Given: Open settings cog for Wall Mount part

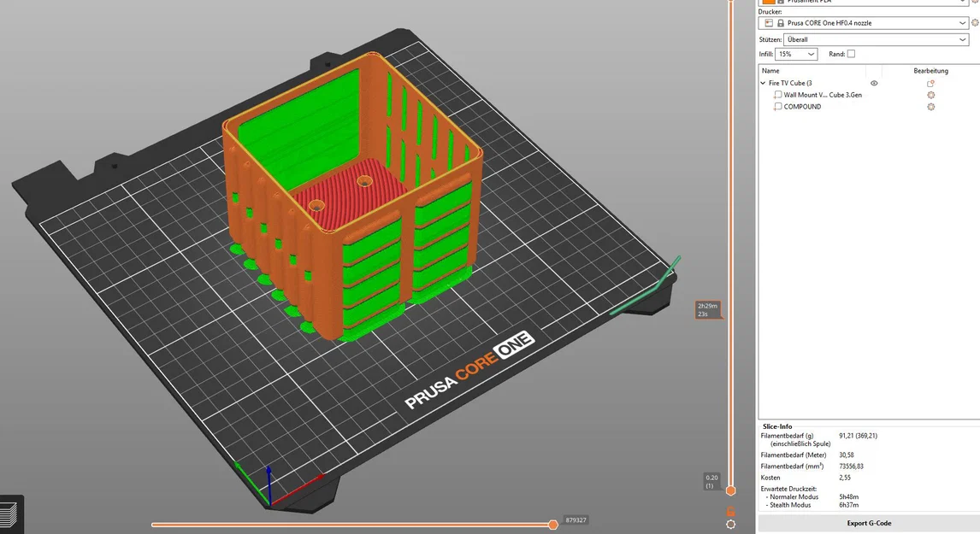Looking at the screenshot, I should tap(930, 95).
